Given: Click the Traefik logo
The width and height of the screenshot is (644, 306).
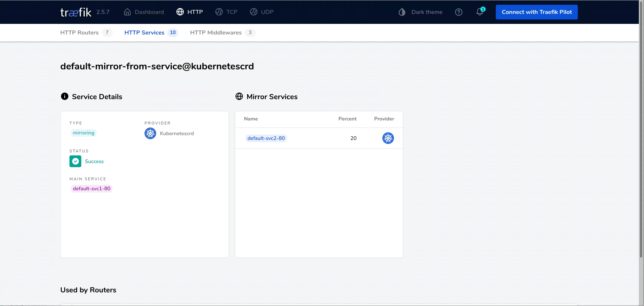Looking at the screenshot, I should click(x=76, y=12).
